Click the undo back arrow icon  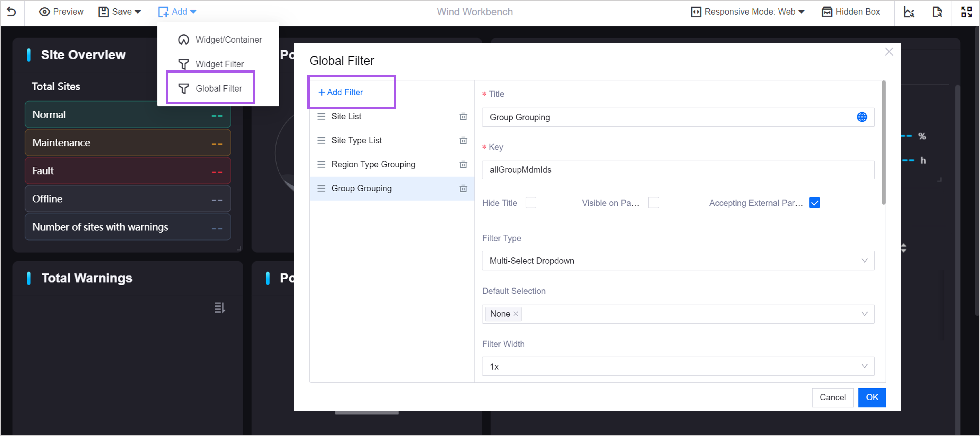(x=11, y=12)
